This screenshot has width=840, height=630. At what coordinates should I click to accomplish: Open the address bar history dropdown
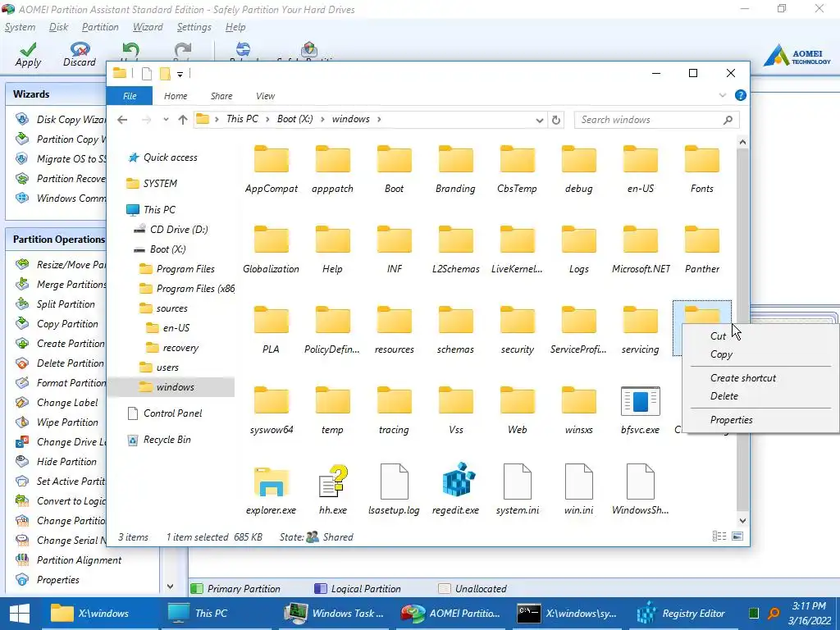540,120
